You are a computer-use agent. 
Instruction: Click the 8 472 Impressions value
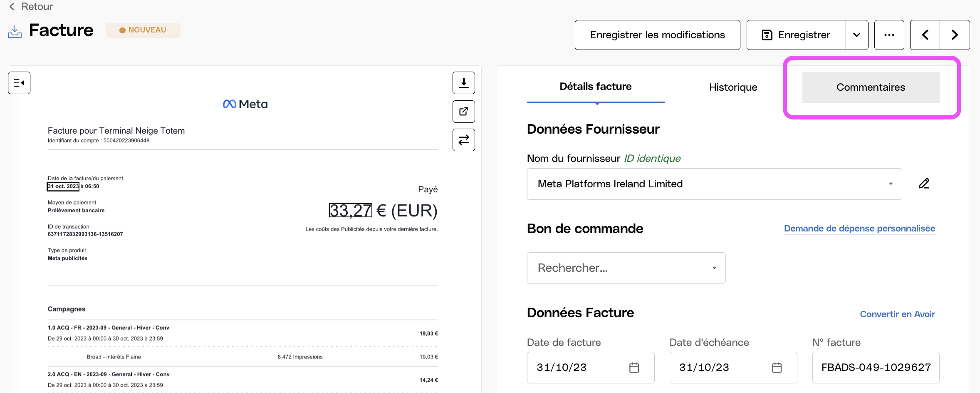coord(300,357)
